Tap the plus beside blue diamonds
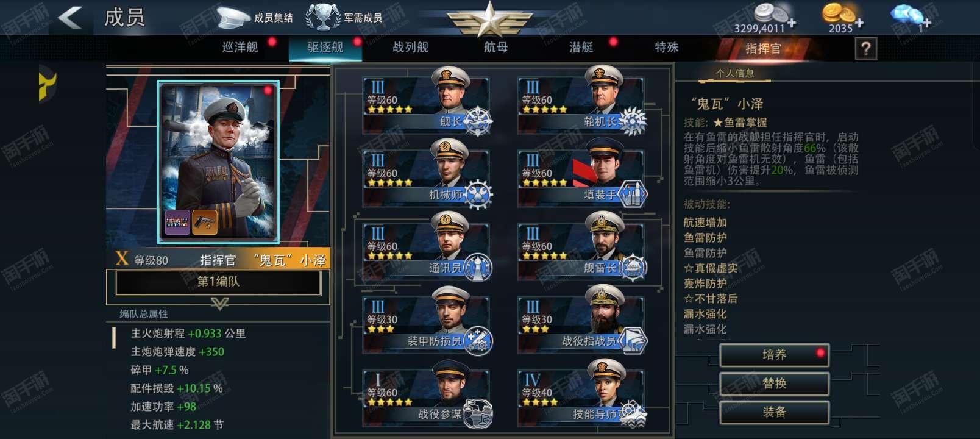The image size is (980, 439). (925, 23)
